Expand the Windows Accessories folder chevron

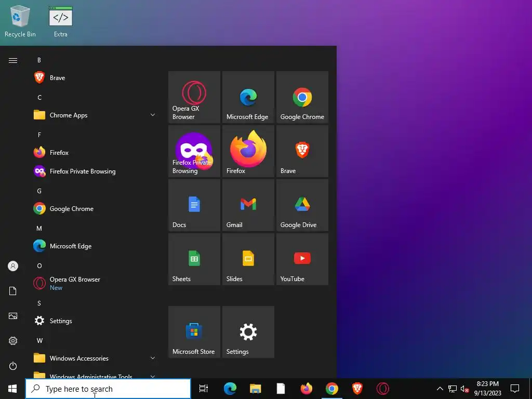pos(153,358)
